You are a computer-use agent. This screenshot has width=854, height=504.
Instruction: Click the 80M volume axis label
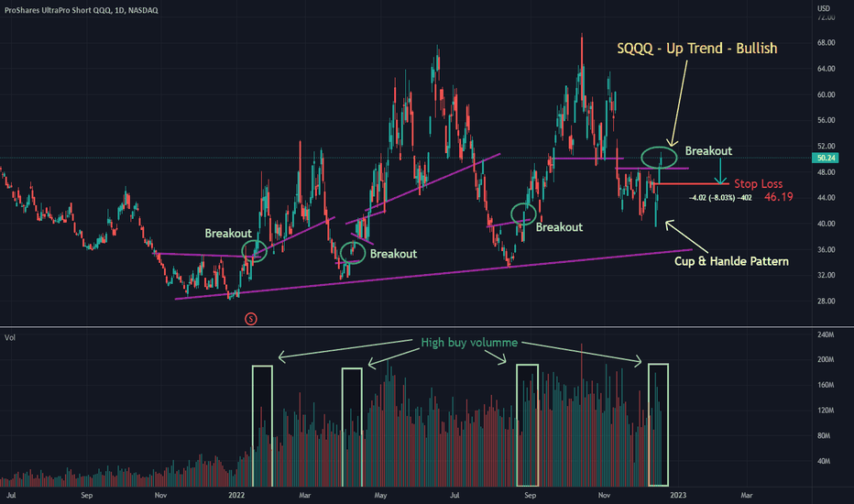(824, 436)
